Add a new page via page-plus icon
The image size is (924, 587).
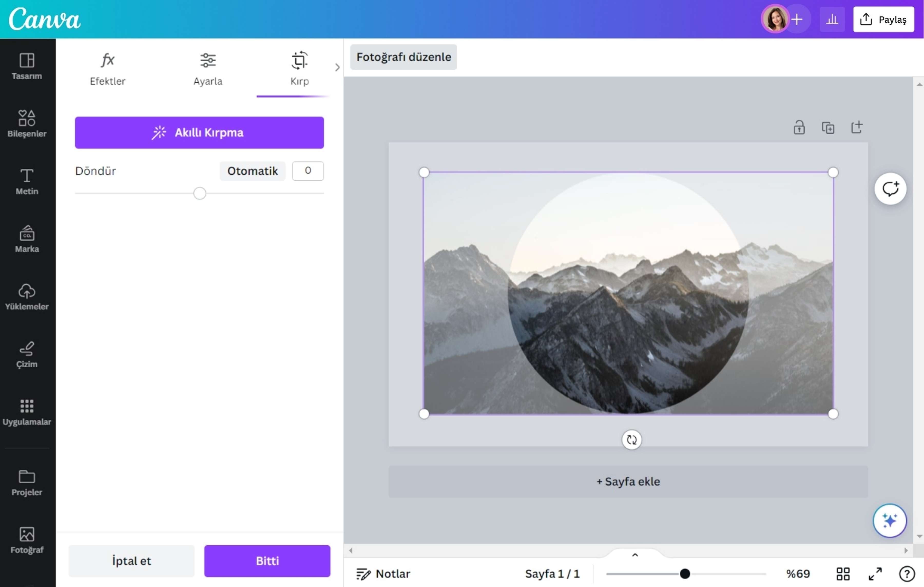pyautogui.click(x=857, y=127)
